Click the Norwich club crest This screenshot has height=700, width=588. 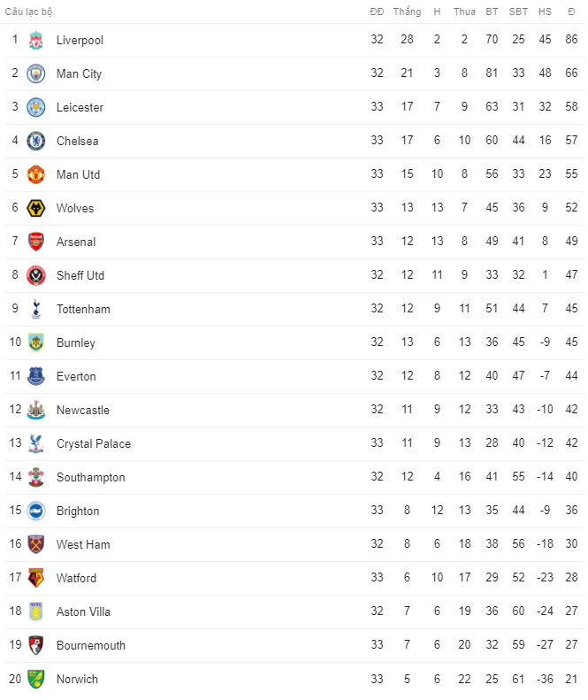36,679
